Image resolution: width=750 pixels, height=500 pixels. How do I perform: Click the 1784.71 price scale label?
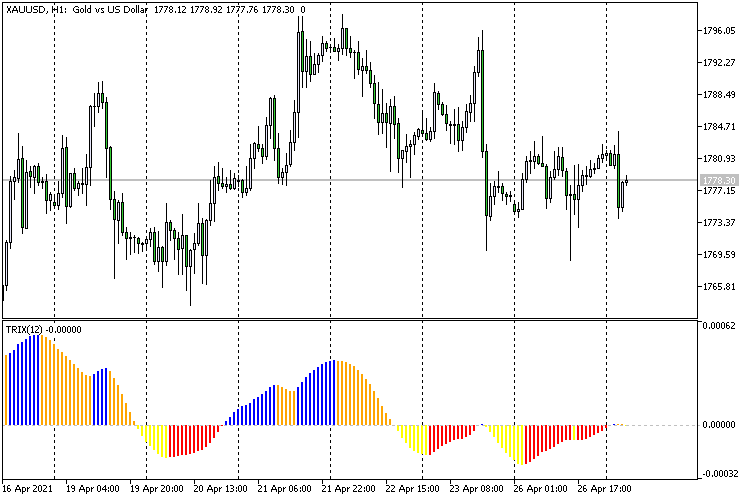[x=719, y=127]
